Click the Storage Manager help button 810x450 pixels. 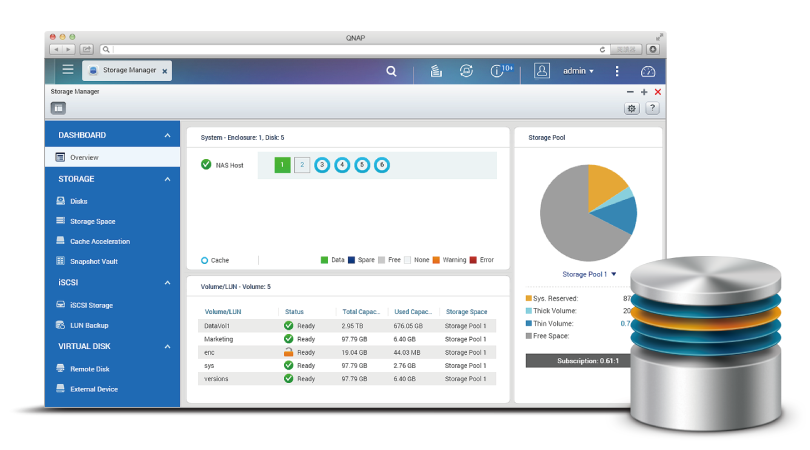click(652, 108)
